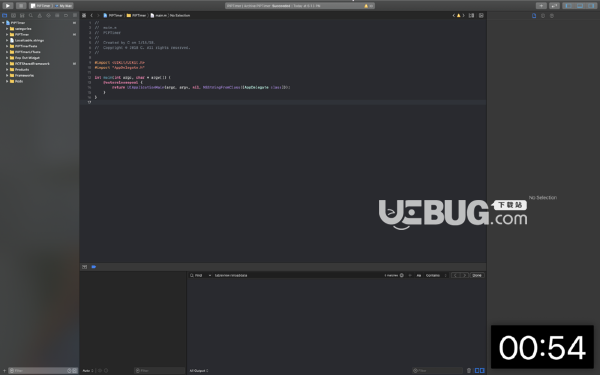
Task: Click the add editor icon
Action: [x=481, y=15]
